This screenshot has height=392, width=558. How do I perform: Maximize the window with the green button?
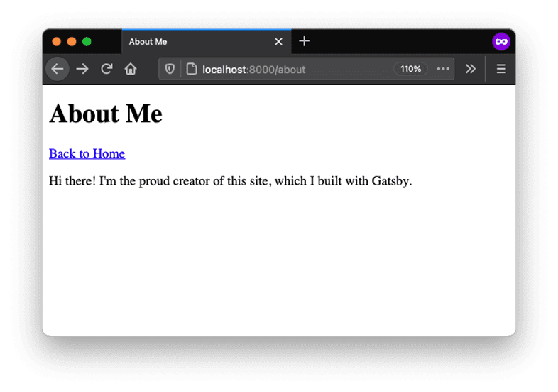tap(87, 42)
